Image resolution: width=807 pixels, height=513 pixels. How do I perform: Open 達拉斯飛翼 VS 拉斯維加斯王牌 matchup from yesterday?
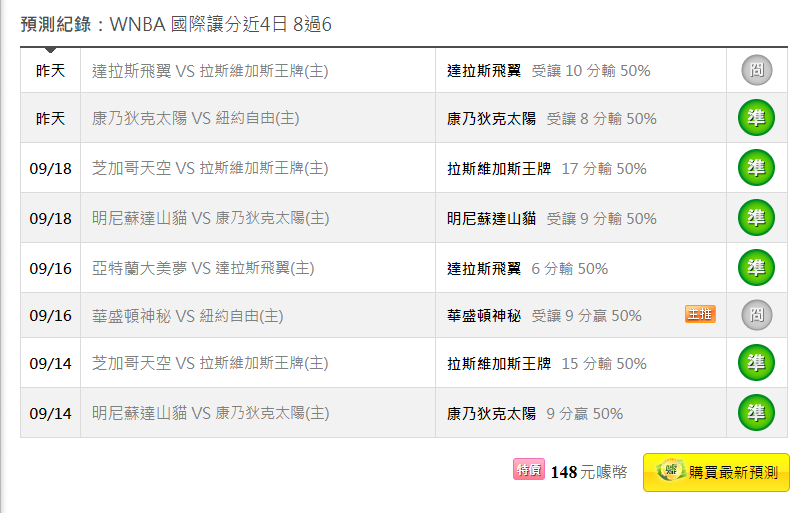tap(210, 71)
